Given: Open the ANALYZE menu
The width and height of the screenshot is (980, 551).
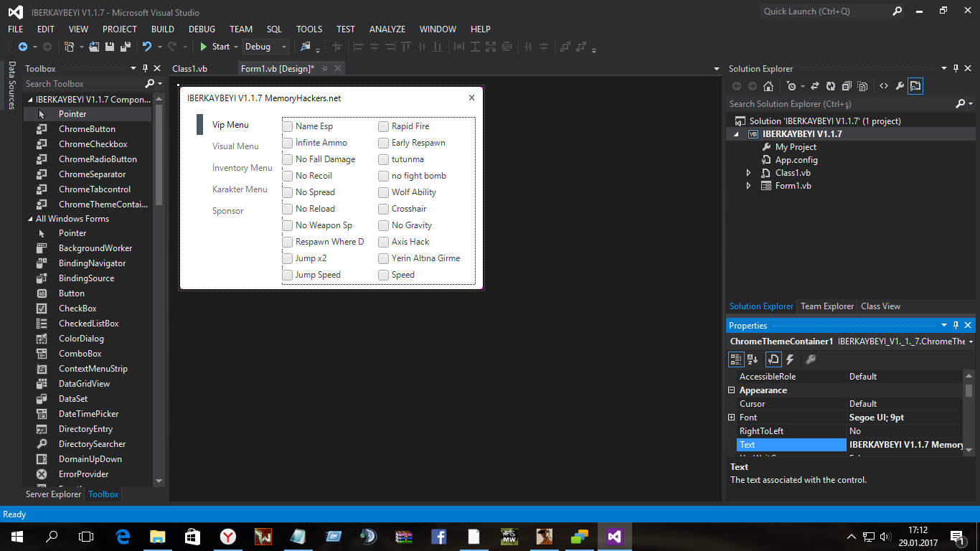Looking at the screenshot, I should click(x=387, y=29).
